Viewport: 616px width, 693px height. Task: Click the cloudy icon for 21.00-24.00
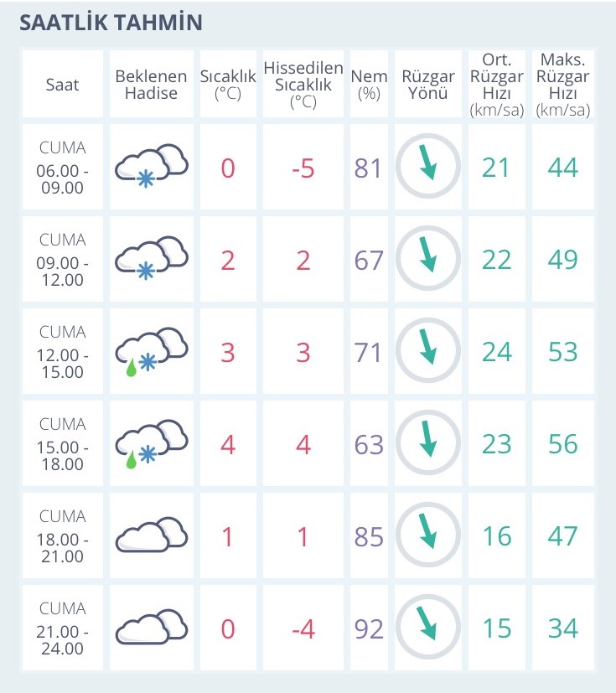tap(152, 627)
